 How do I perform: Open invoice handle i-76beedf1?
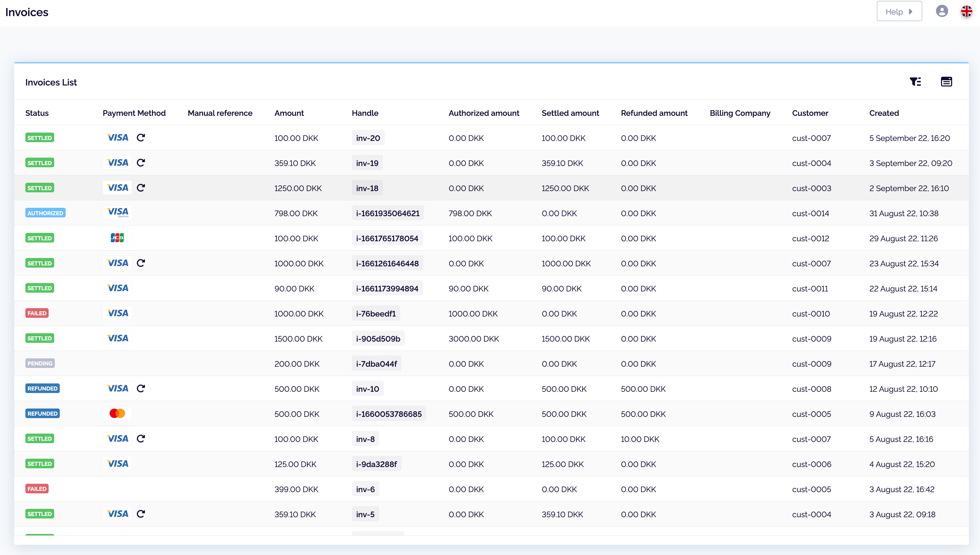(x=376, y=314)
